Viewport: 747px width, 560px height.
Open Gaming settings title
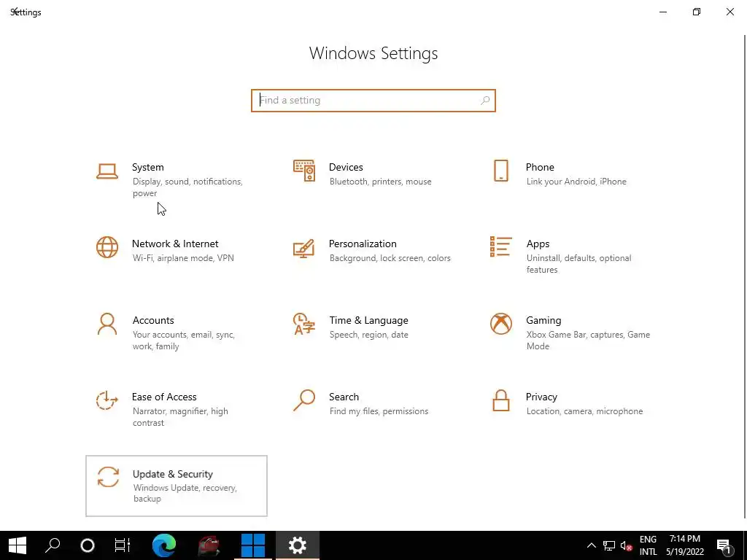[543, 321]
